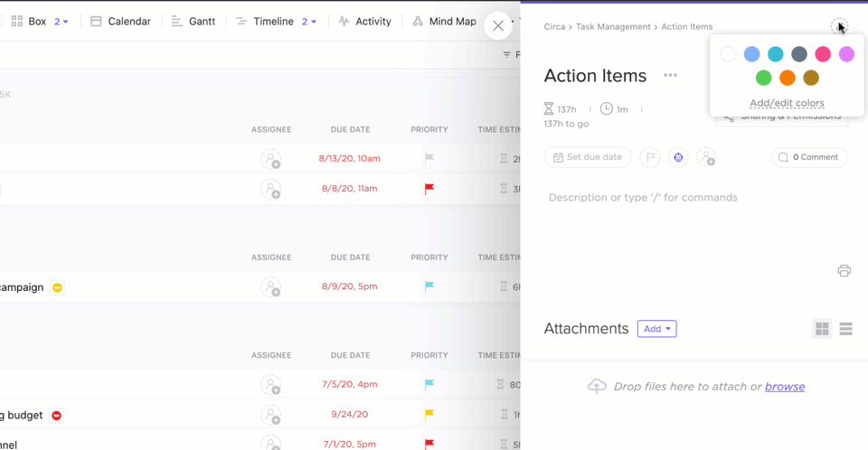Select the empty no-color circle option
The width and height of the screenshot is (868, 450).
tap(728, 54)
